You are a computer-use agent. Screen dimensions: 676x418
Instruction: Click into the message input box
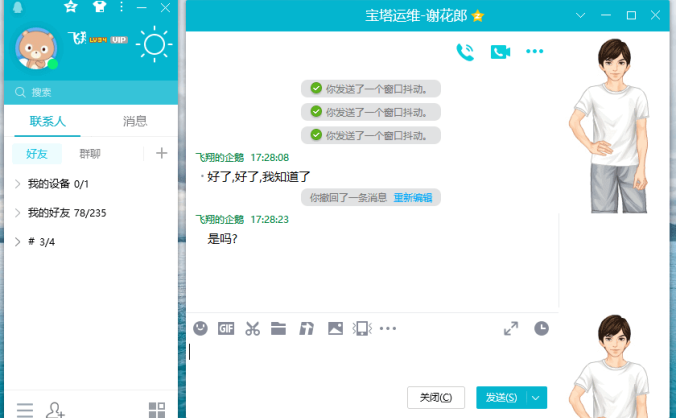[372, 362]
